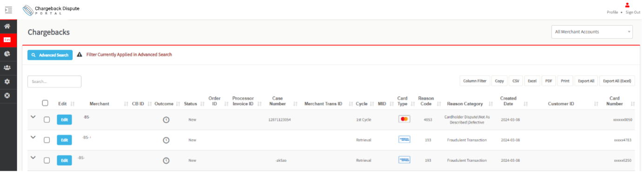
Task: Click the 1st Cycle cell
Action: pos(364,120)
